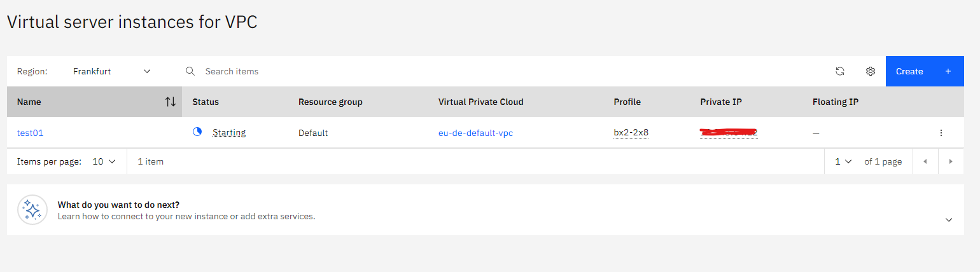This screenshot has height=272, width=980.
Task: Go to the previous page arrow
Action: point(925,161)
